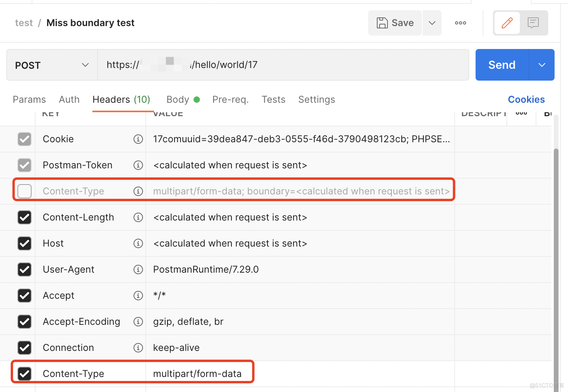Viewport: 568px width, 392px height.
Task: Click the Save button
Action: pyautogui.click(x=395, y=23)
